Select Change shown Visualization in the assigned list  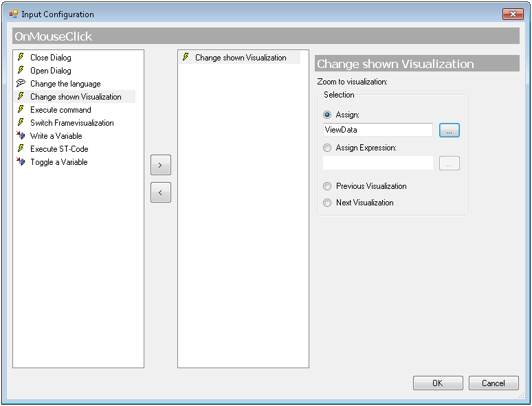pos(240,57)
